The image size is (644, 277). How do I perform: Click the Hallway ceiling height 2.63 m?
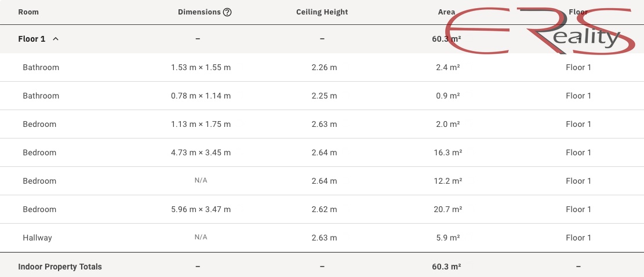324,238
